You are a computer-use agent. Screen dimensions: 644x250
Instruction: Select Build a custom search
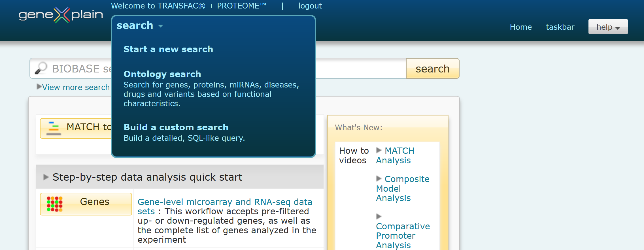[x=176, y=127]
